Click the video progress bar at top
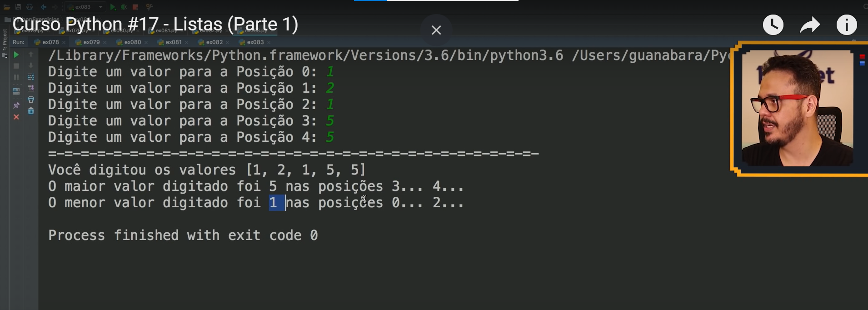 click(436, 0)
